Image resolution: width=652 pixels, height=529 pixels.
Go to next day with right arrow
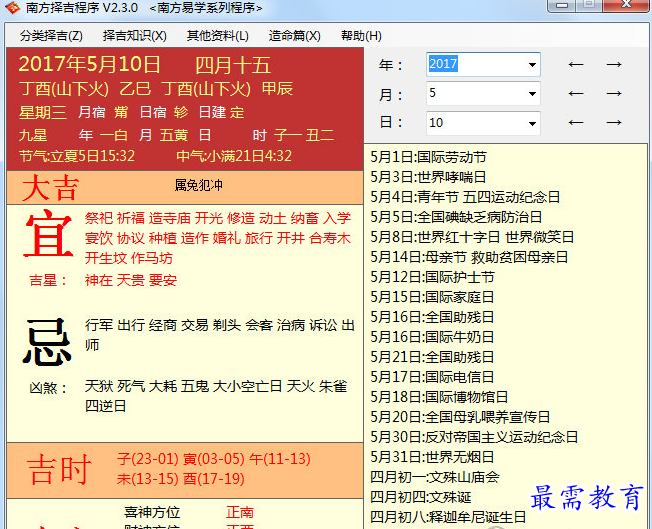(614, 123)
